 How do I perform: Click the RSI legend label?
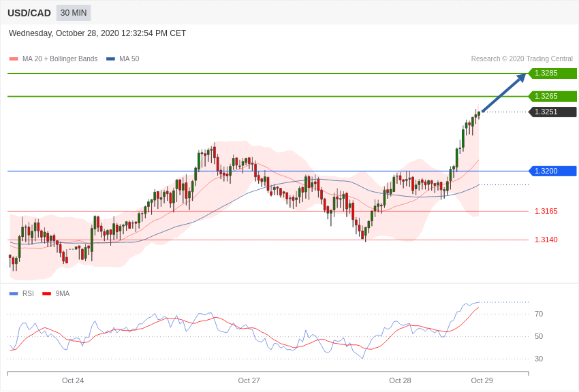point(28,293)
